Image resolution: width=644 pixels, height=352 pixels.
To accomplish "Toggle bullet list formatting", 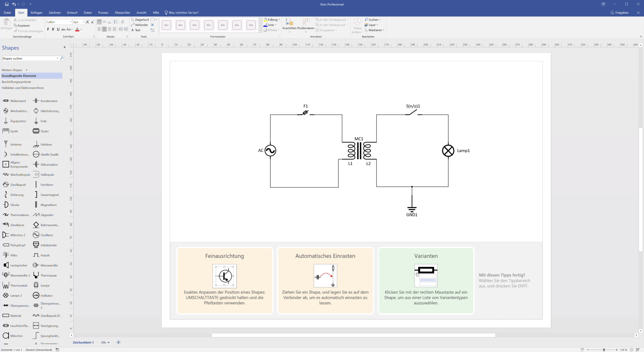I will [x=116, y=22].
